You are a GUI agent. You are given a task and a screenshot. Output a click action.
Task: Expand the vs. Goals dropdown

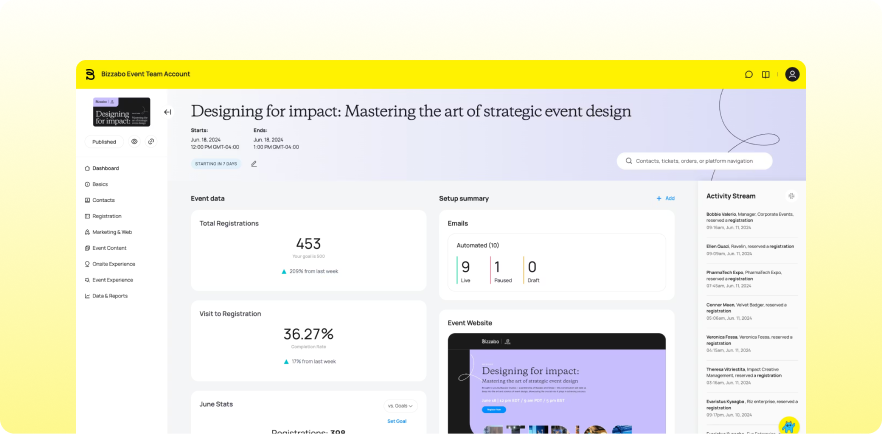(x=400, y=406)
